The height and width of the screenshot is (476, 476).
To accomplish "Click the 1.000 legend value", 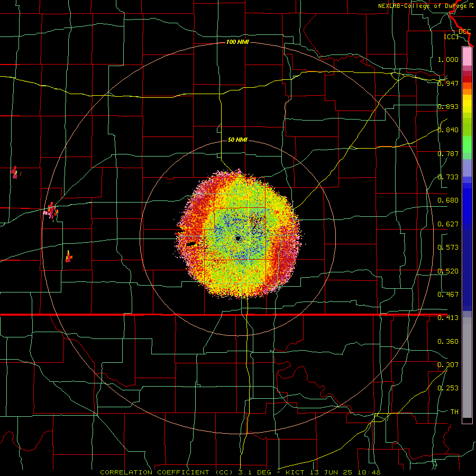I will point(448,59).
